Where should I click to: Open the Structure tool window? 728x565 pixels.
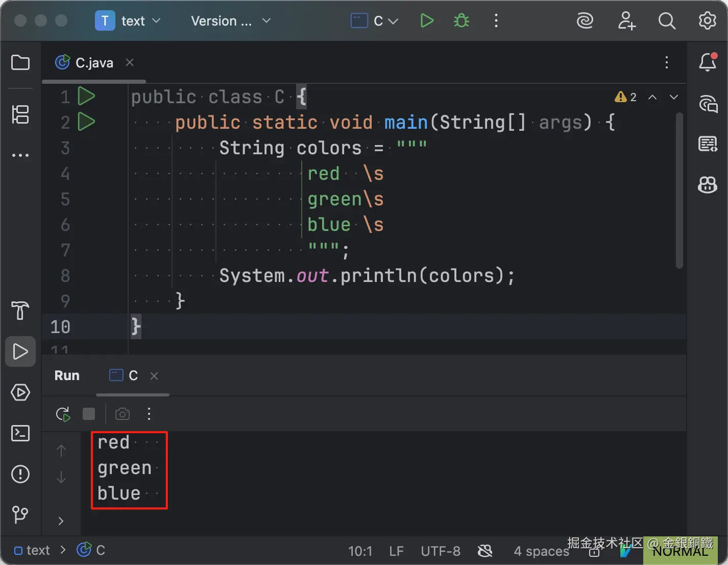click(x=20, y=114)
